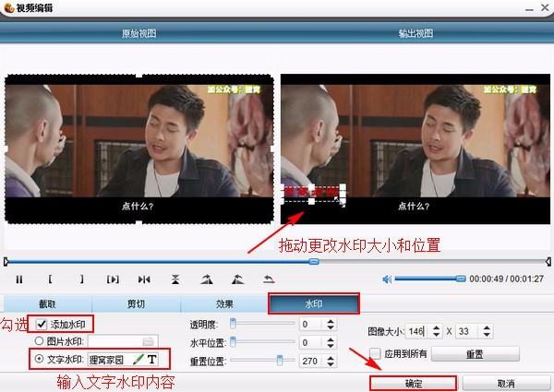Toggle the 添加水印 checkbox
This screenshot has width=554, height=392.
[42, 325]
